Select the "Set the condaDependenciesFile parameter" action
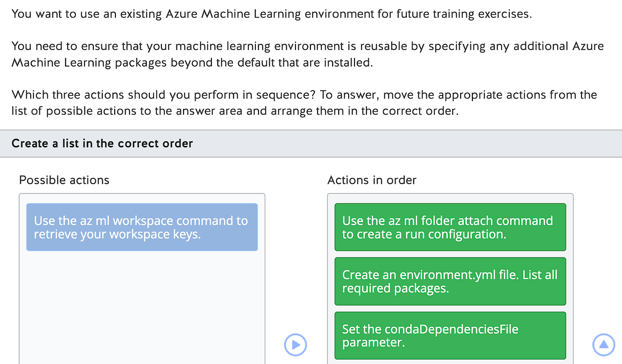 [450, 336]
